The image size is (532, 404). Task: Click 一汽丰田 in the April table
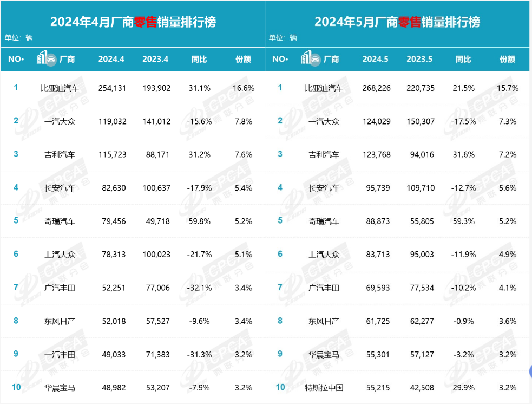coord(60,354)
